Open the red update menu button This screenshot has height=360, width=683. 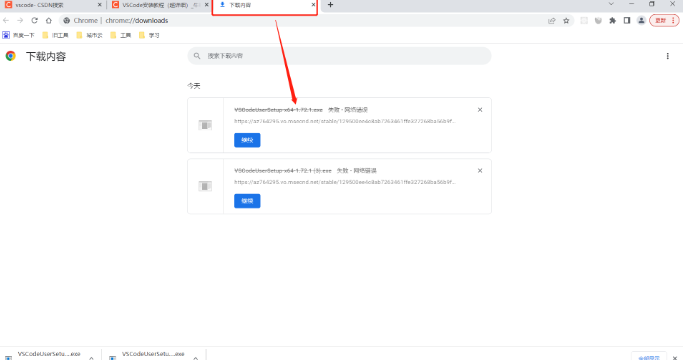[664, 20]
